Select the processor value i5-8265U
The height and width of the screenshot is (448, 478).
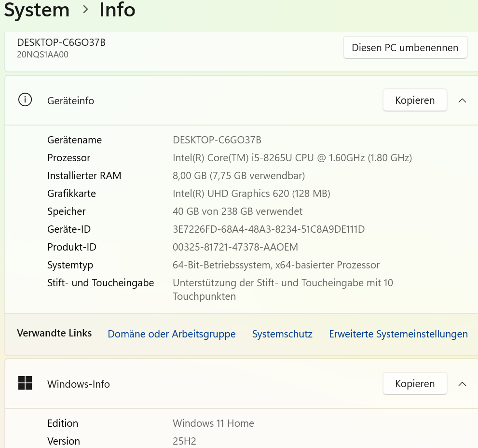pyautogui.click(x=292, y=158)
